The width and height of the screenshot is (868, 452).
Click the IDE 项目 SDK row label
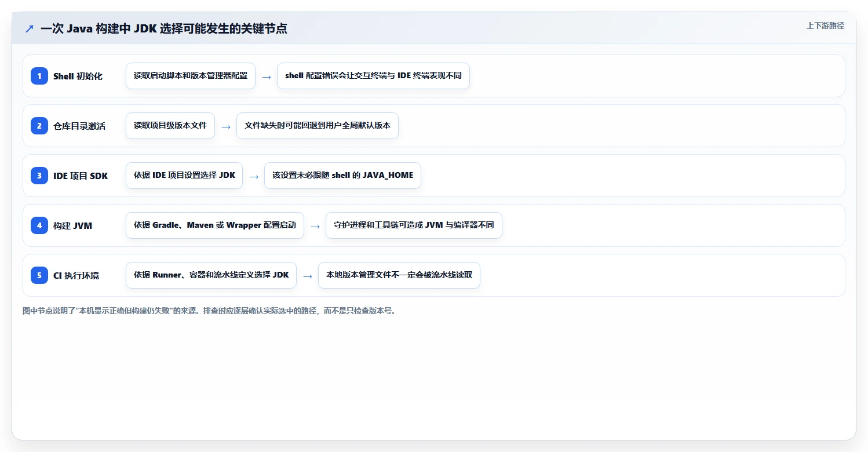click(81, 176)
